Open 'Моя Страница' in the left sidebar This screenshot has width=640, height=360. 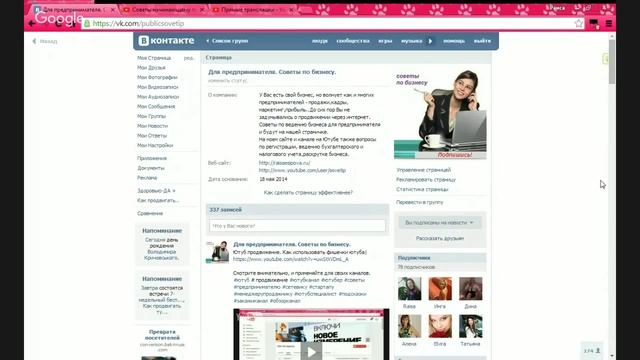click(154, 58)
